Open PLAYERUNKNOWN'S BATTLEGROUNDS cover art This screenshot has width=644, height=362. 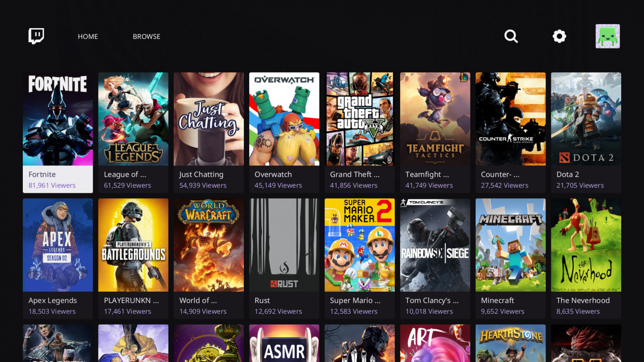pyautogui.click(x=133, y=245)
